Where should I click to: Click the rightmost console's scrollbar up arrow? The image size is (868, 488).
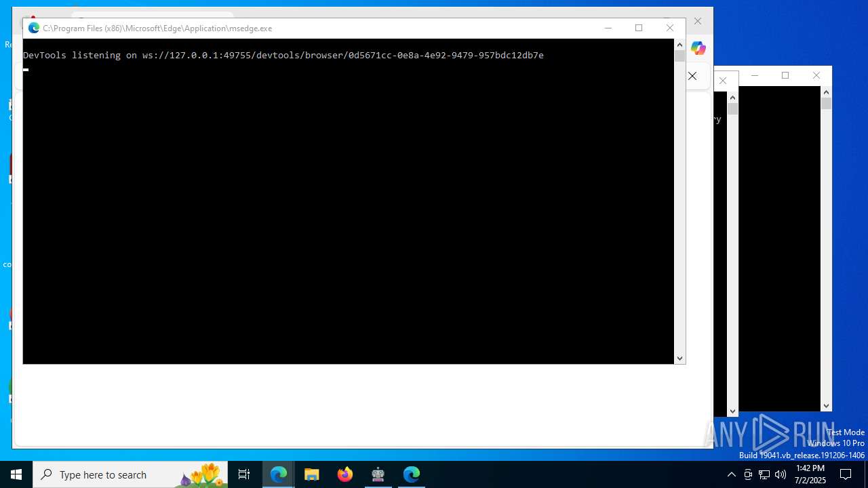[826, 92]
